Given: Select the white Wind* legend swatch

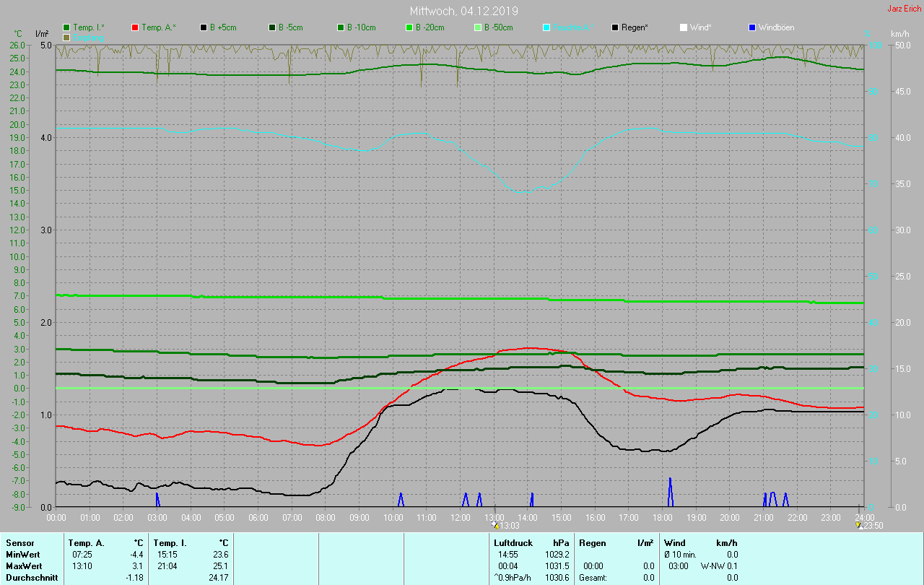Looking at the screenshot, I should [684, 27].
